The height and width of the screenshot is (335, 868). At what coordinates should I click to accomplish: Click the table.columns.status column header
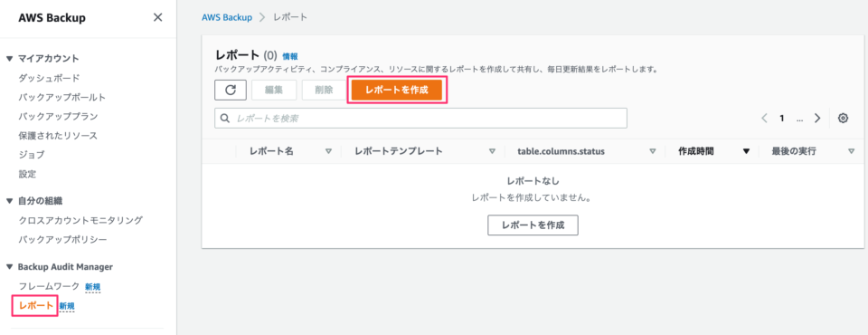pos(561,151)
